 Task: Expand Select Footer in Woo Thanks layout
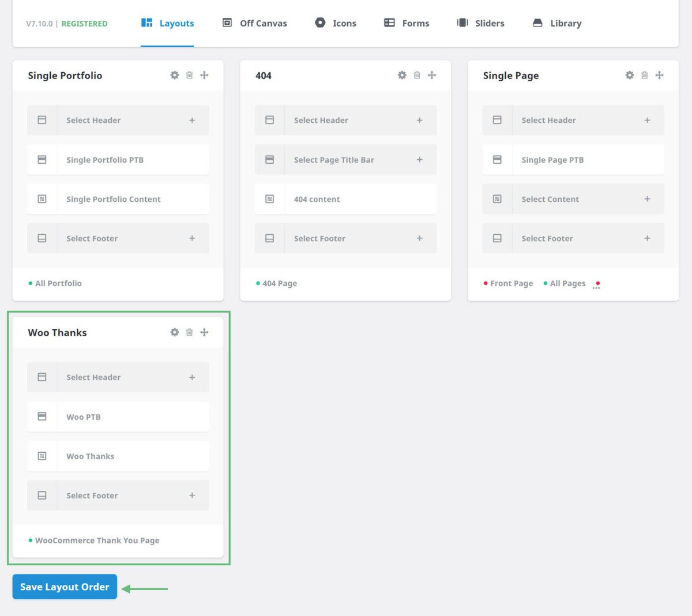[x=192, y=495]
